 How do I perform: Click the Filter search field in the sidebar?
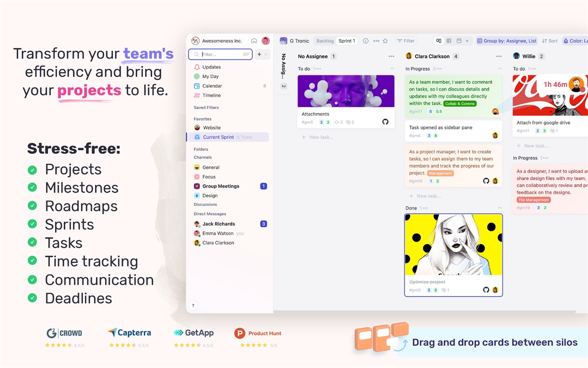click(x=220, y=54)
